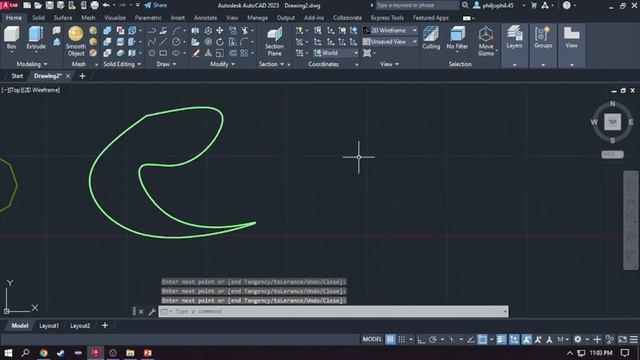Screen dimensions: 640x360
Task: Switch to the Express Tools ribbon tab
Action: click(387, 18)
